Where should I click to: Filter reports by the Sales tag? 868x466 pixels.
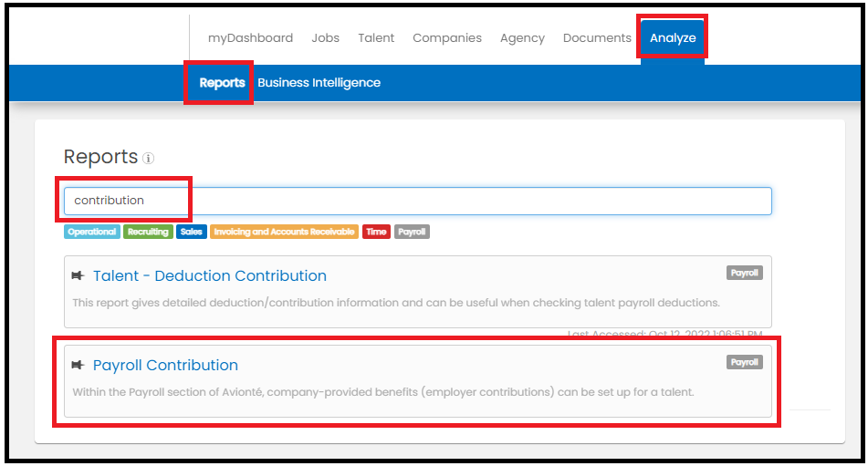coord(191,232)
